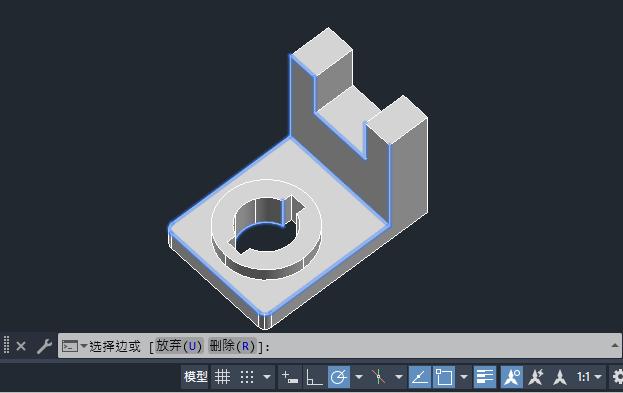Screen dimensions: 623x393
Task: Open isometric drafting plane dropdown
Action: 399,376
